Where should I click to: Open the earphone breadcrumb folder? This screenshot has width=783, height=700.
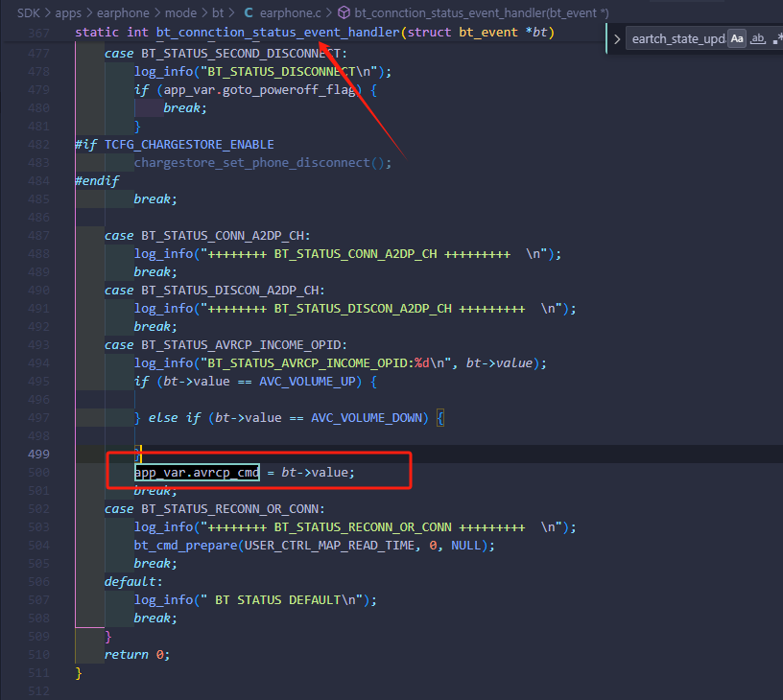(123, 13)
